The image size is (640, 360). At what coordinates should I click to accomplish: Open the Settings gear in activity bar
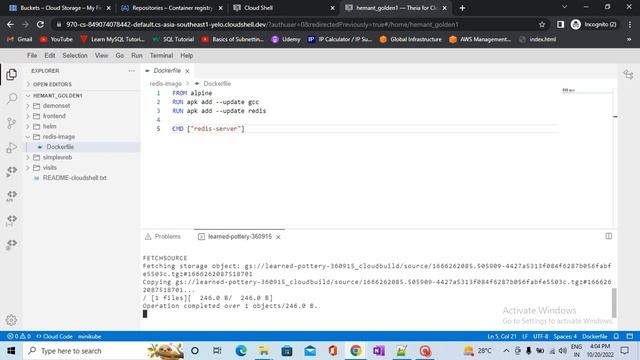click(11, 320)
